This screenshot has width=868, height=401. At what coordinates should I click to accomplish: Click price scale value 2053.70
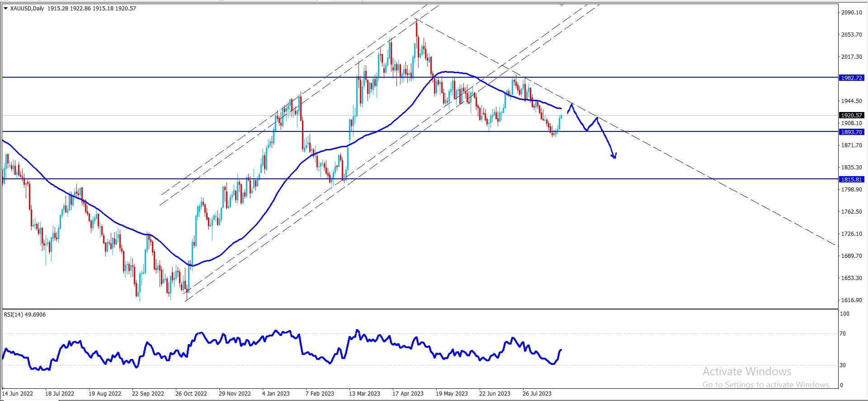(x=851, y=35)
